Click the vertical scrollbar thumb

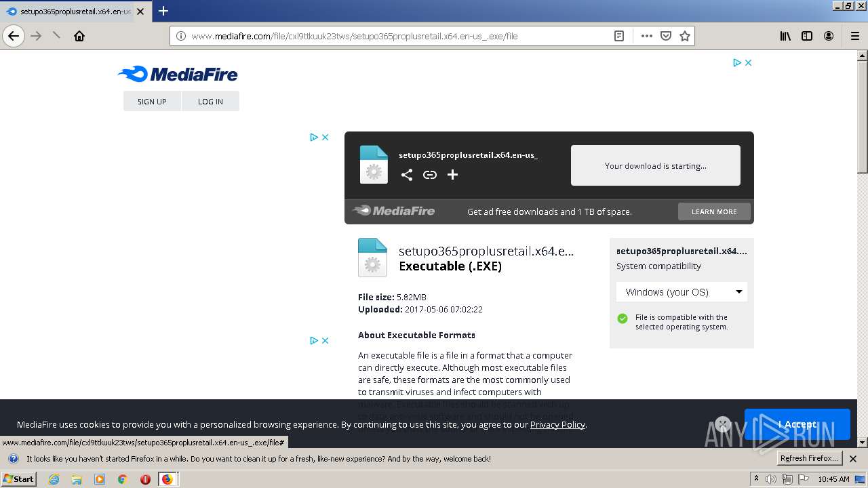863,117
